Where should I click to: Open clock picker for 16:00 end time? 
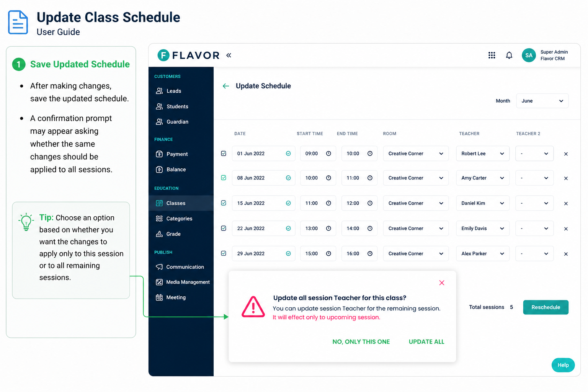coord(370,254)
